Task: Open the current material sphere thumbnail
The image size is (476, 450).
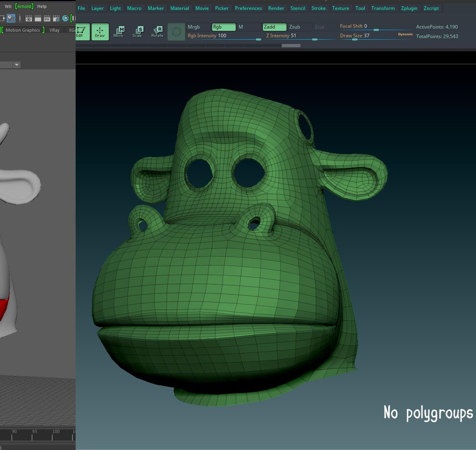Action: (x=176, y=32)
